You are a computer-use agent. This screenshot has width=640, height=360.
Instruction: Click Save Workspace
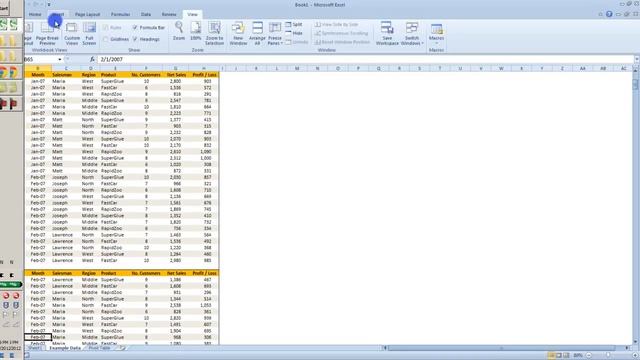click(x=387, y=33)
